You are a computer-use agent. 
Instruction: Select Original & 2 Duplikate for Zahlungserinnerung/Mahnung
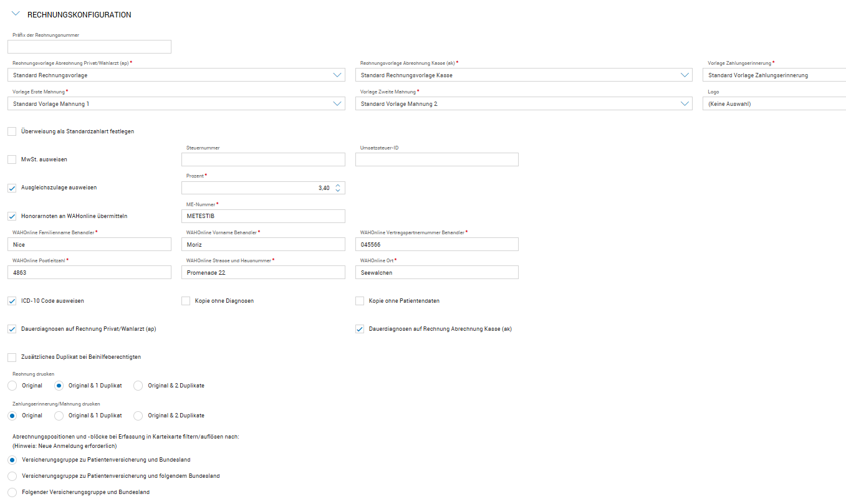tap(138, 416)
